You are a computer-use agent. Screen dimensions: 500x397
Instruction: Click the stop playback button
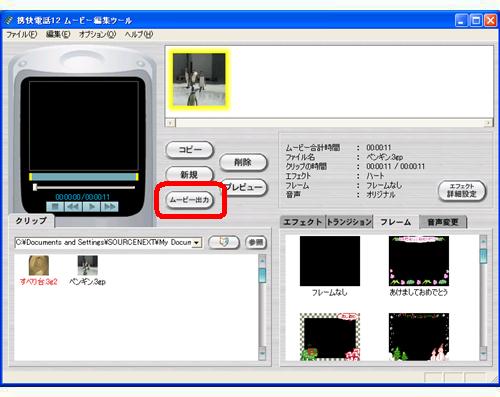[x=55, y=207]
